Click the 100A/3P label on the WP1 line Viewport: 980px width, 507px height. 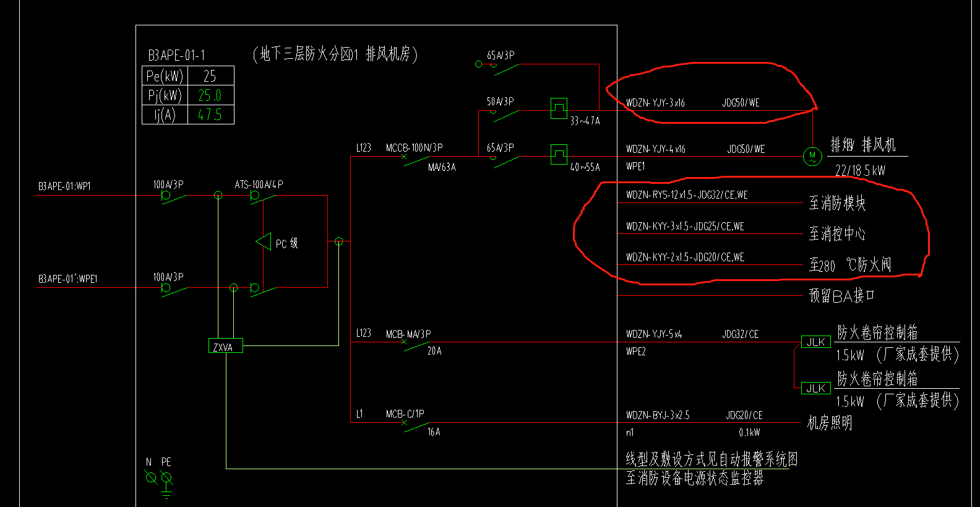[168, 184]
